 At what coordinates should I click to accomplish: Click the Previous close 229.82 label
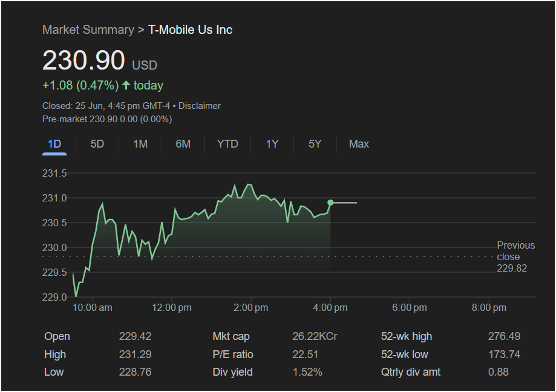click(516, 256)
